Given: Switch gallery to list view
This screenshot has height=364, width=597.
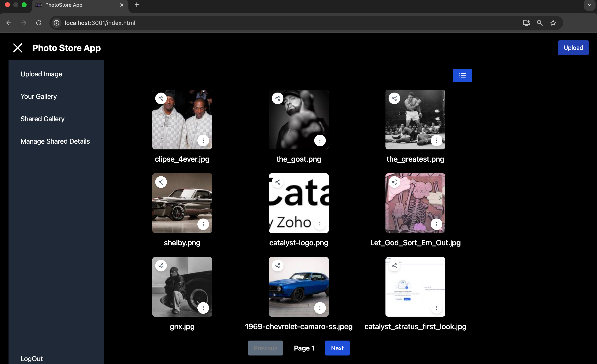Looking at the screenshot, I should pyautogui.click(x=462, y=76).
